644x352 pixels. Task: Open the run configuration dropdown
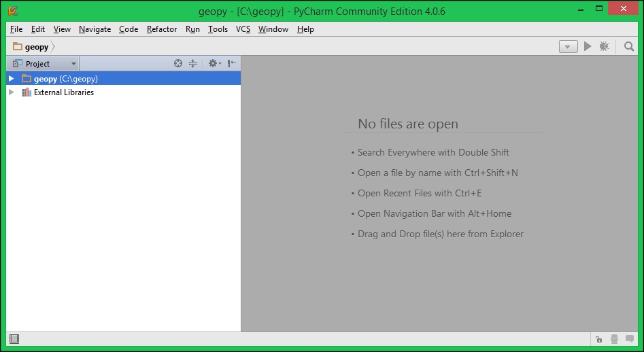click(568, 46)
